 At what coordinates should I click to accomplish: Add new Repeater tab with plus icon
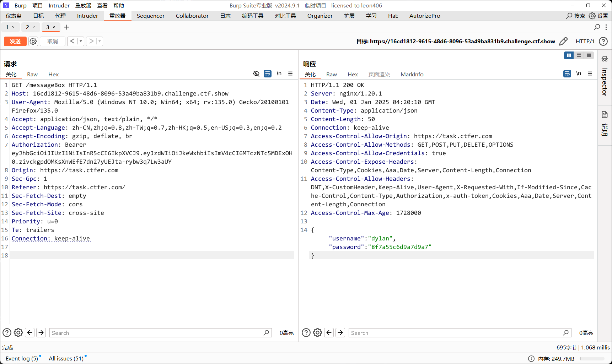click(x=66, y=27)
